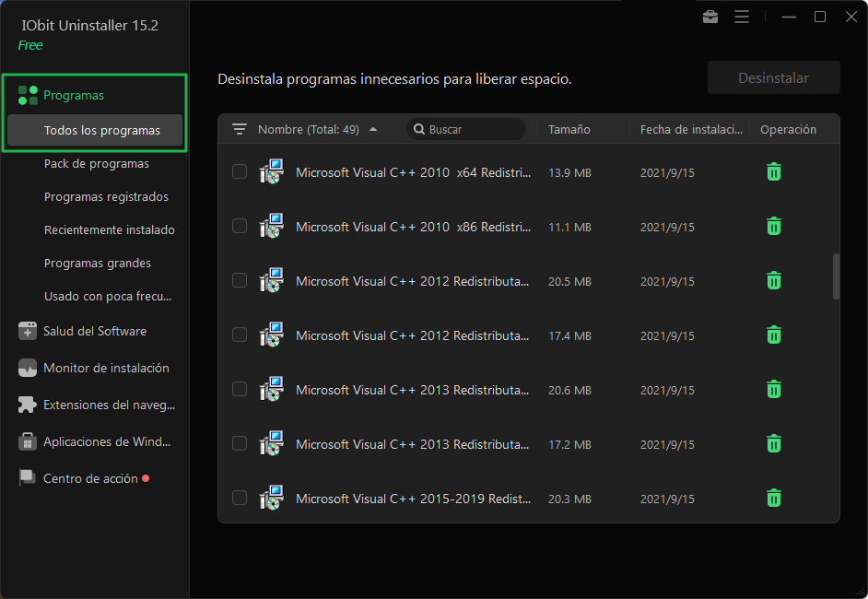Viewport: 868px width, 599px height.
Task: Click the Monitor de instalación icon
Action: (x=28, y=368)
